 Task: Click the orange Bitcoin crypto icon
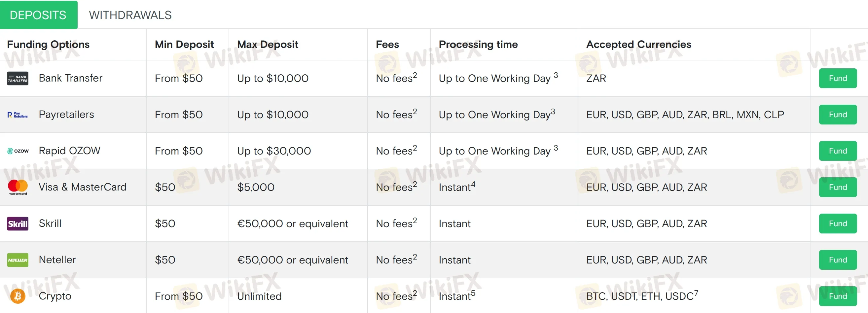[x=18, y=296]
